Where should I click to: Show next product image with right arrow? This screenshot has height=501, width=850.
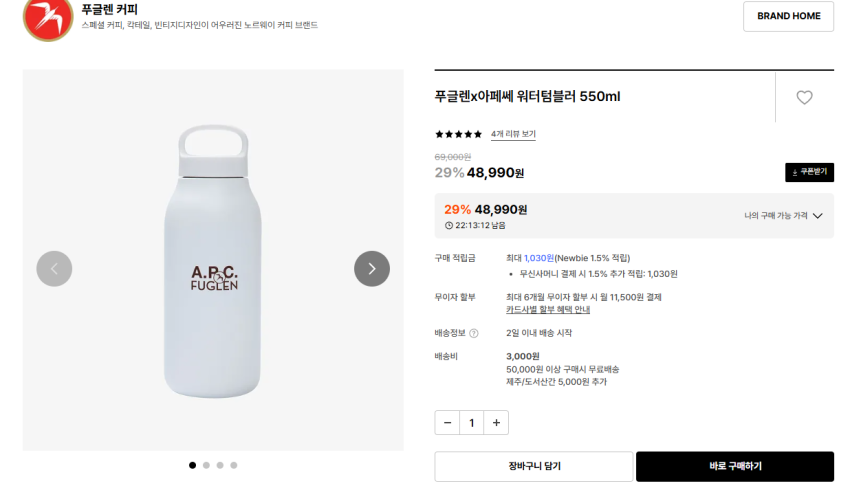372,268
